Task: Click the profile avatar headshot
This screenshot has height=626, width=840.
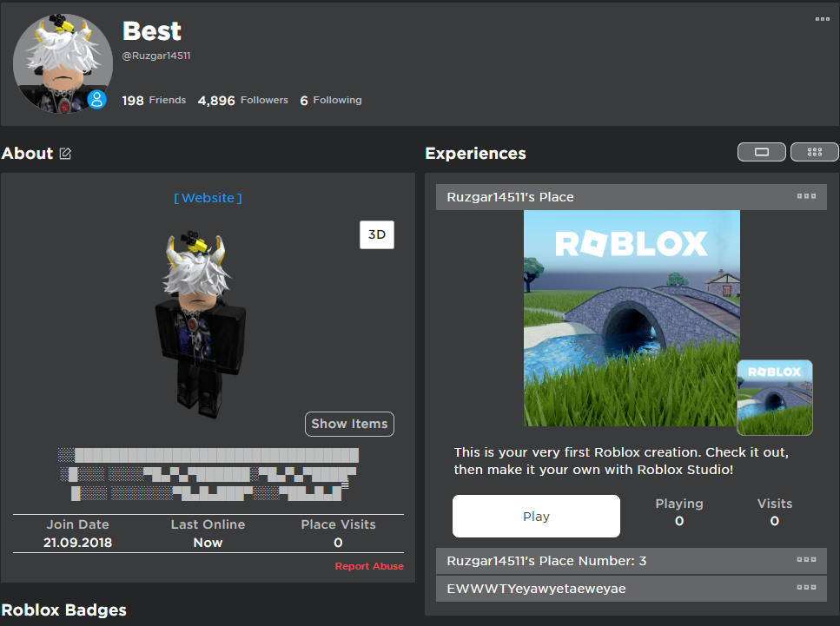Action: coord(63,63)
